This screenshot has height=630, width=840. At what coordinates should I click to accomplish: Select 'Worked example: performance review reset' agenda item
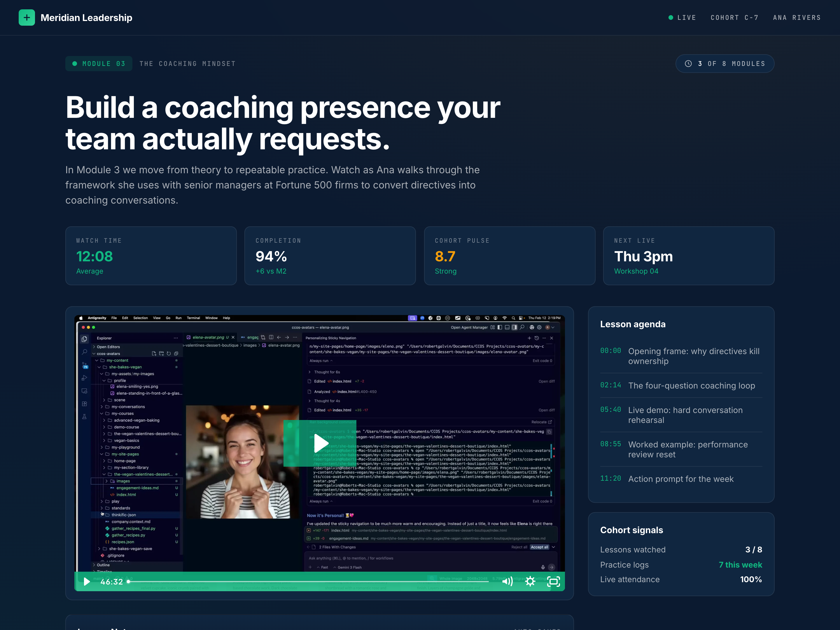coord(688,449)
